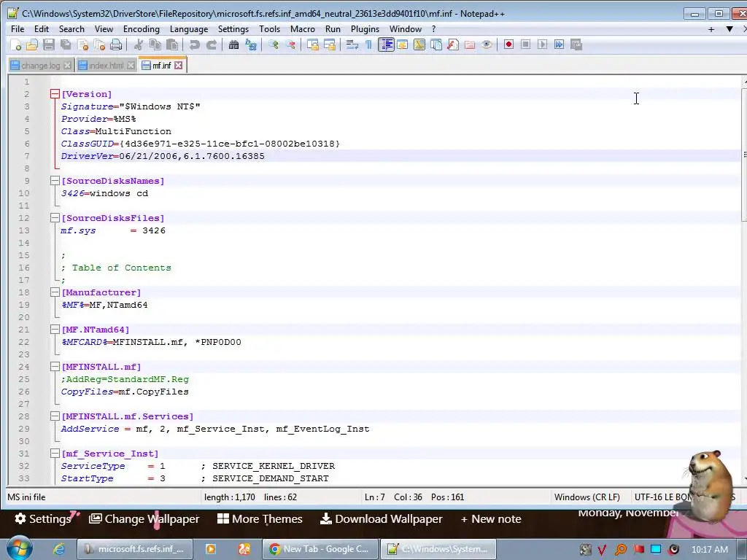Open the Language menu
Image resolution: width=747 pixels, height=560 pixels.
coord(189,29)
